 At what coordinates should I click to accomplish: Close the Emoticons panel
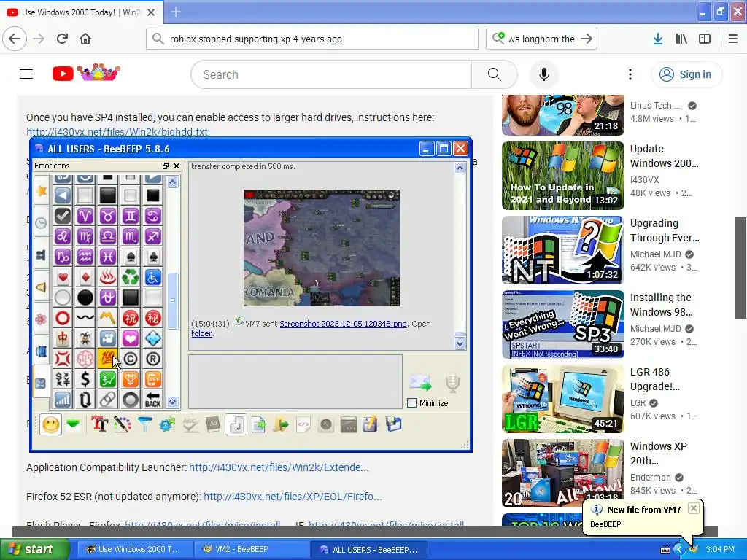click(177, 166)
